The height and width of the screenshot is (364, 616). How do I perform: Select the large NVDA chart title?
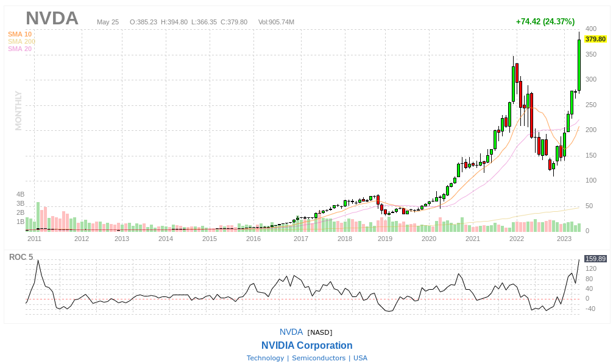point(52,18)
